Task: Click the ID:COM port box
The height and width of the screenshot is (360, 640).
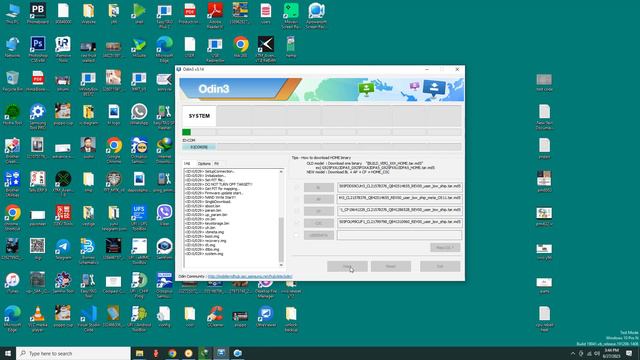Action: pyautogui.click(x=199, y=147)
